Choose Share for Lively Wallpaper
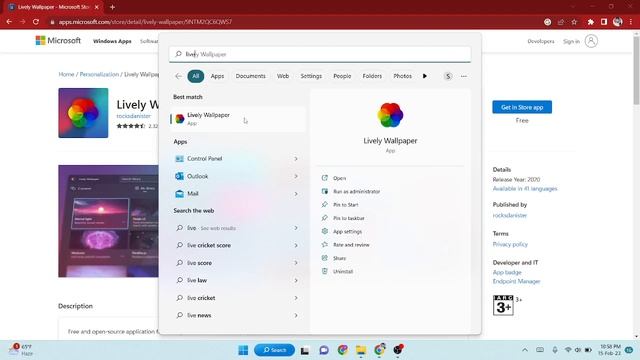This screenshot has height=360, width=640. point(339,258)
